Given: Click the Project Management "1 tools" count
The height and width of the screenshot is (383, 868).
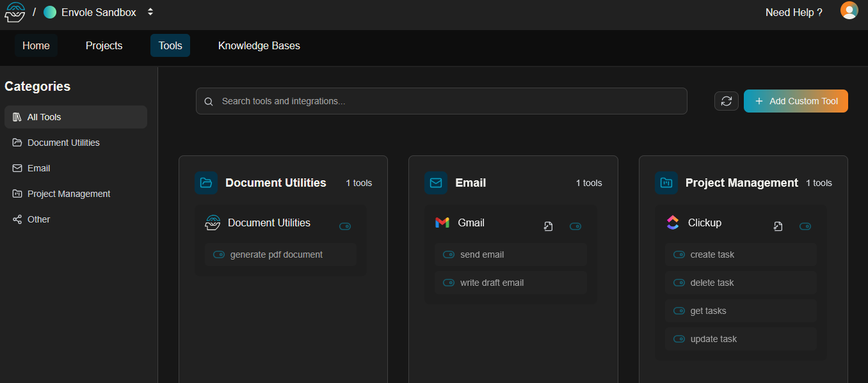Looking at the screenshot, I should pos(819,183).
